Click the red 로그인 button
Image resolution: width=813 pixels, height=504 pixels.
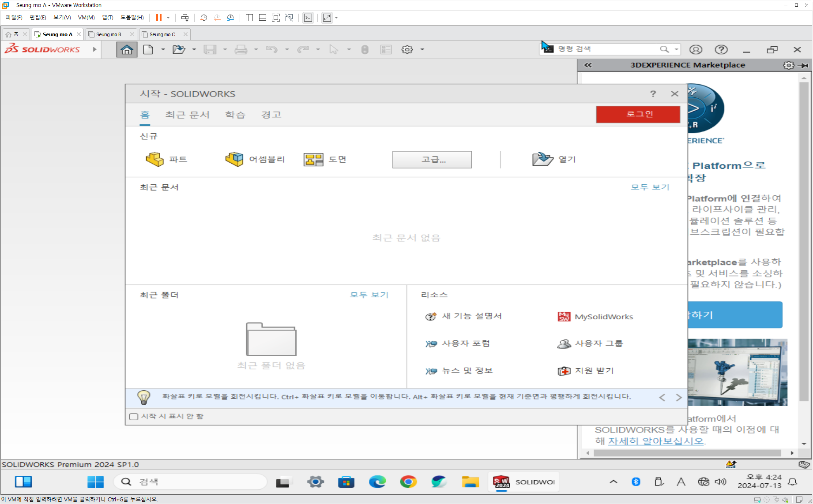pyautogui.click(x=638, y=114)
